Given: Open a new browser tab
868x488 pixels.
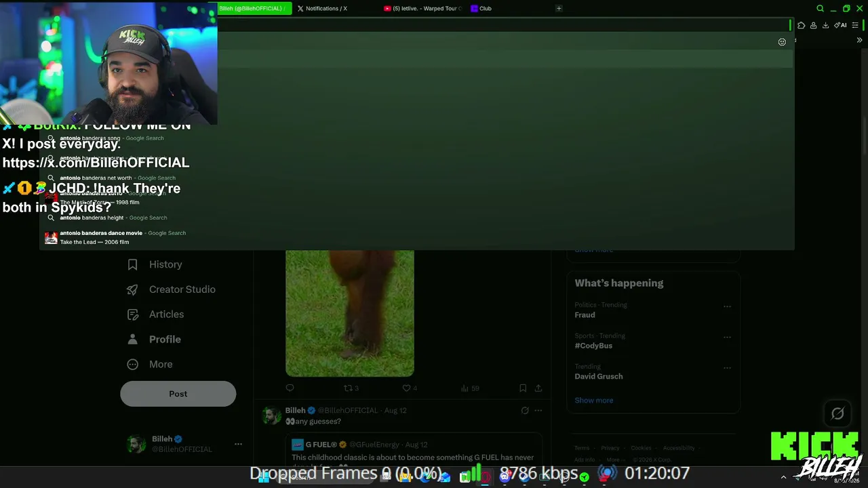Looking at the screenshot, I should click(x=559, y=8).
